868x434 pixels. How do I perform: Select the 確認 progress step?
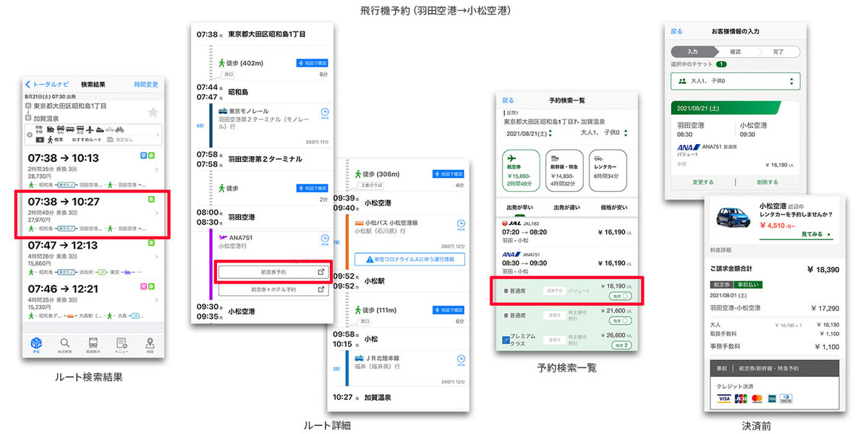coord(735,52)
